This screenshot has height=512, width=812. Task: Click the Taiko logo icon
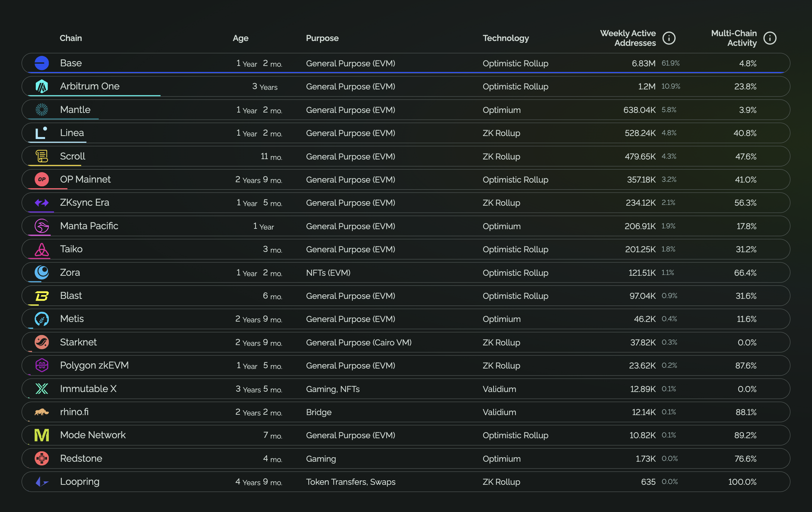point(42,249)
